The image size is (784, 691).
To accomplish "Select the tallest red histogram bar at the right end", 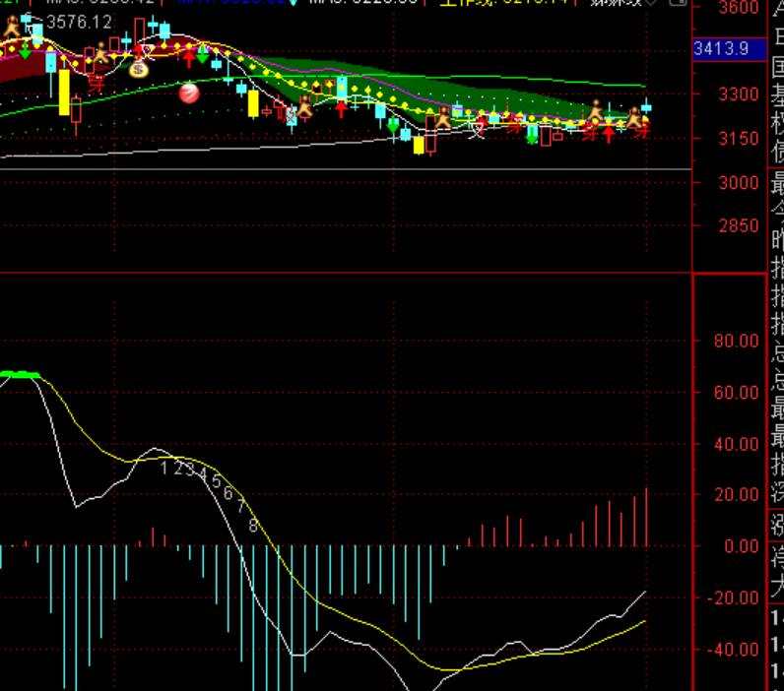I will 646,517.
